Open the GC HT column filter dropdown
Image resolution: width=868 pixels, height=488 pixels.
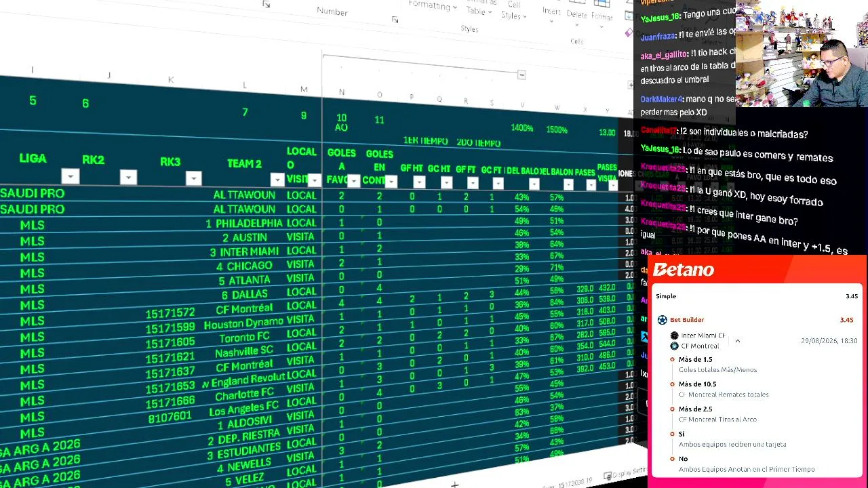coord(446,182)
